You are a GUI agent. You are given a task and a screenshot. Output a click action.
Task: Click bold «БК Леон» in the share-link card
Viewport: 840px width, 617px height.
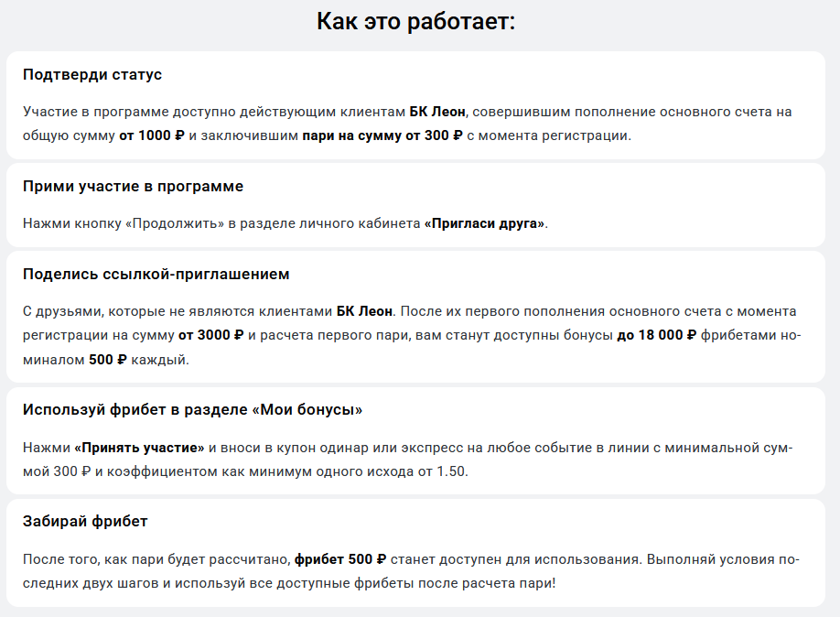tap(364, 311)
